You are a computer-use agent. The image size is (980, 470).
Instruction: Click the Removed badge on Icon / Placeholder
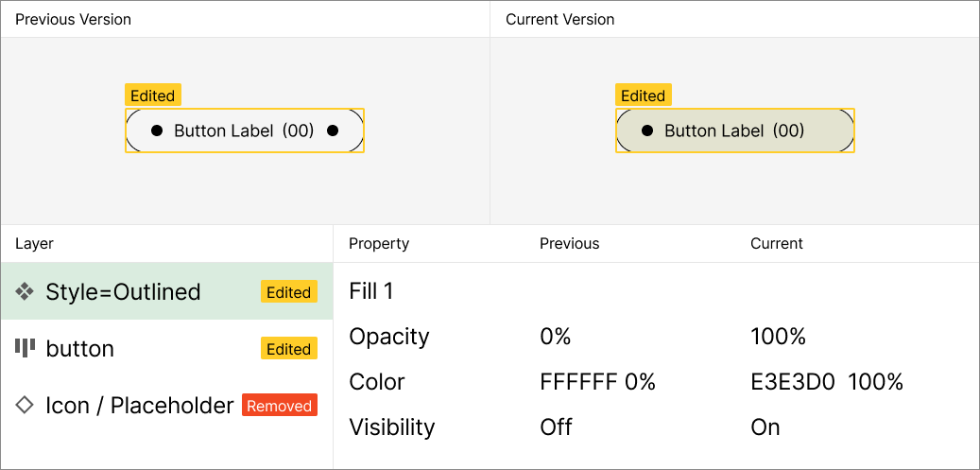(279, 406)
